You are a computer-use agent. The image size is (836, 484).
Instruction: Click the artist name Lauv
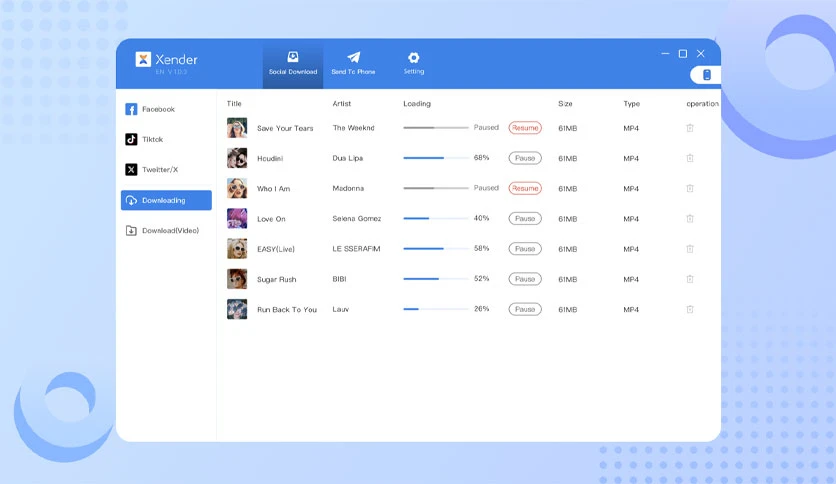point(341,309)
